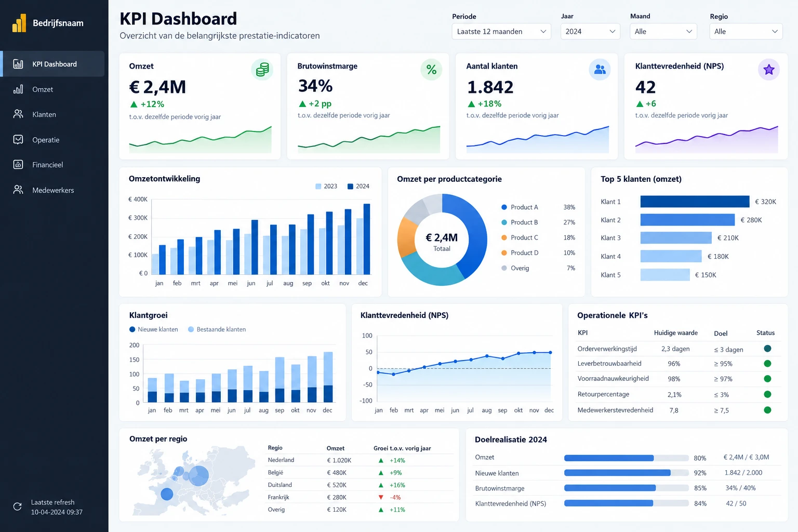Toggle the Bestaande klanten legend item
798x532 pixels.
coord(217,329)
